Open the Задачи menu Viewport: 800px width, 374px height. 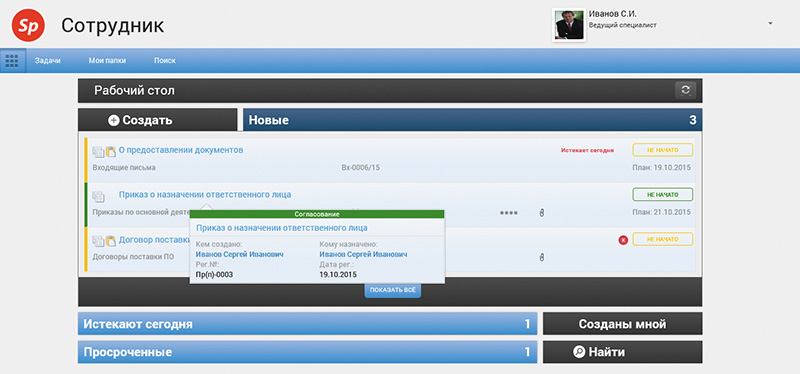click(x=47, y=60)
